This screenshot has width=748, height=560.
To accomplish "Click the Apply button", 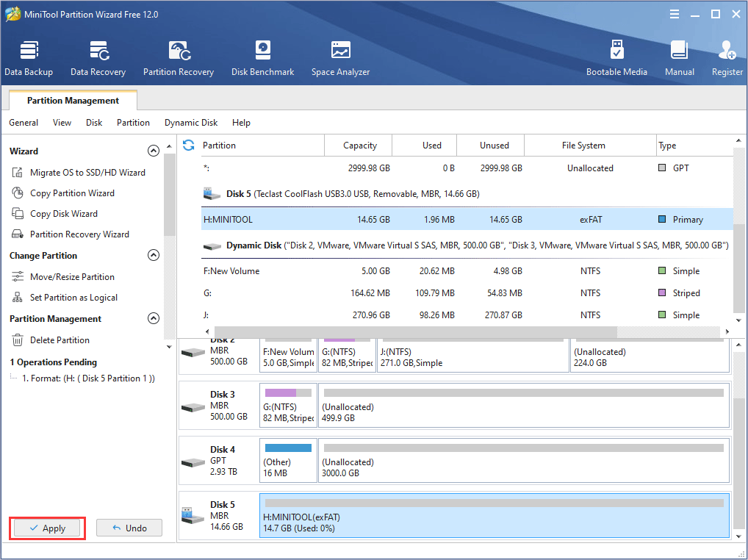I will (47, 528).
